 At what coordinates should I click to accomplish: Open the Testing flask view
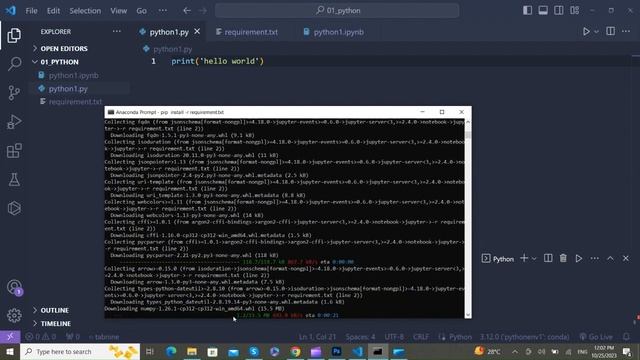coord(14,180)
